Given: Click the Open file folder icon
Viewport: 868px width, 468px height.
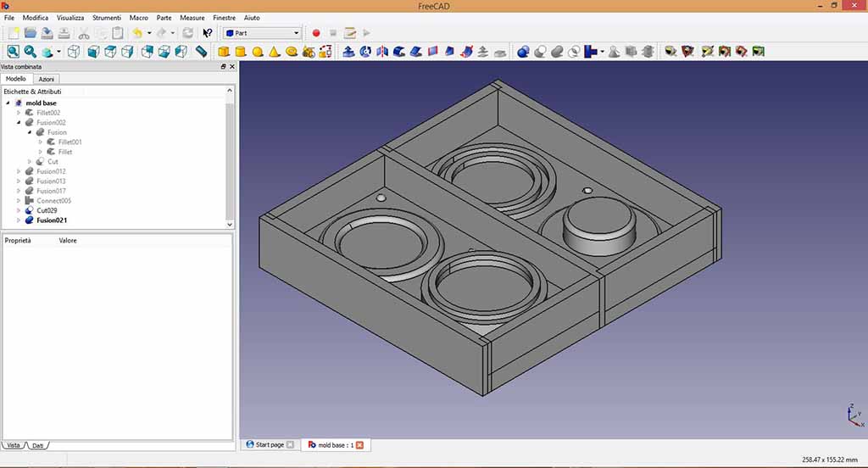Looking at the screenshot, I should [30, 33].
